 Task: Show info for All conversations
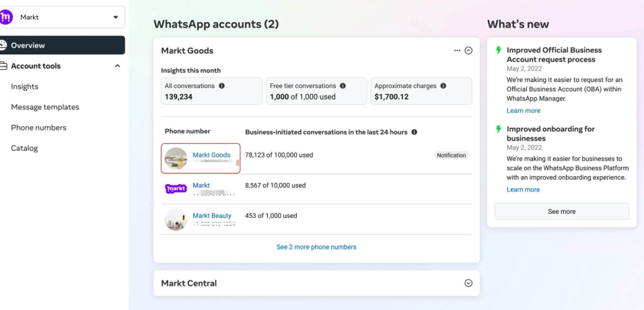point(222,86)
